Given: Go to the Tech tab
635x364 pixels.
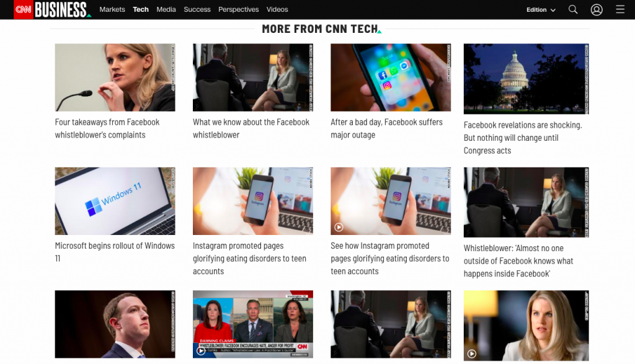Looking at the screenshot, I should tap(141, 9).
